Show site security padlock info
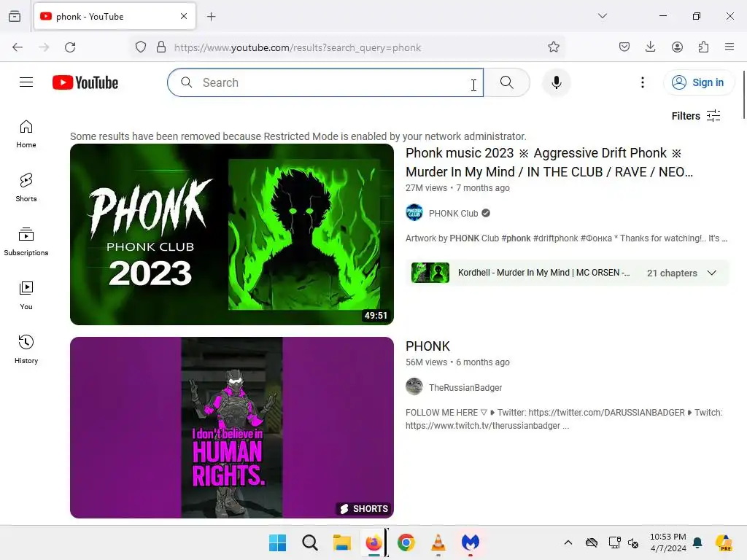 tap(161, 47)
